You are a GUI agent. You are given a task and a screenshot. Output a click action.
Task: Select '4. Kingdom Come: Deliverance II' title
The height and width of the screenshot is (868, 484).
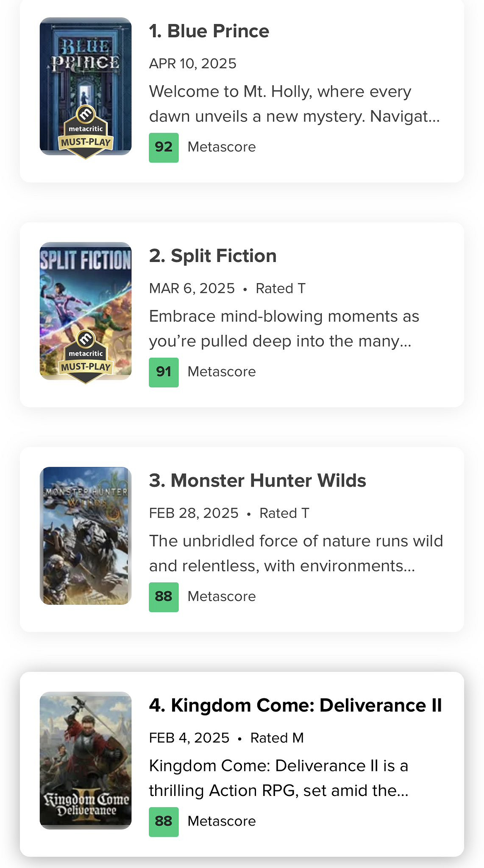295,705
